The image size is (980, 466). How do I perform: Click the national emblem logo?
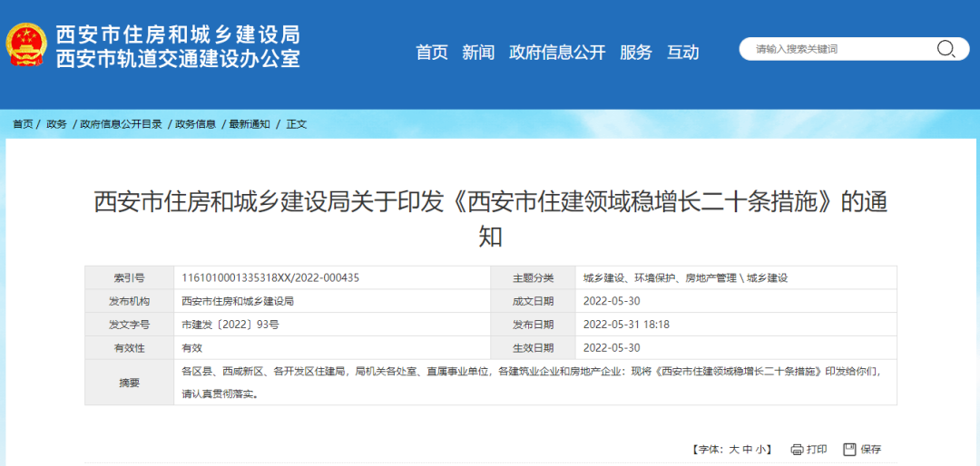[28, 46]
